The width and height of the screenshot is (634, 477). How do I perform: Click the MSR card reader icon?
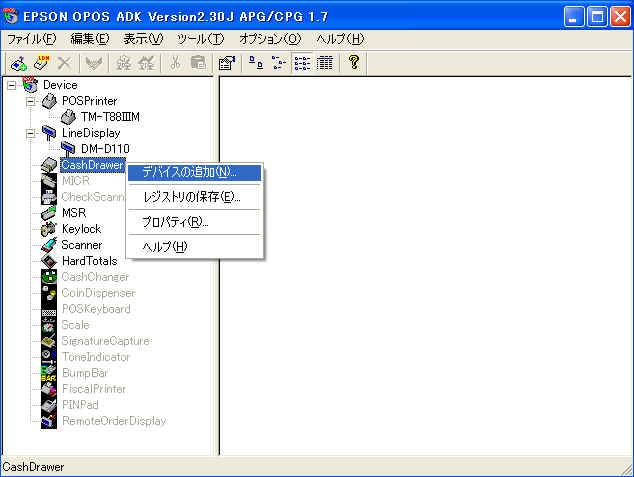(49, 213)
